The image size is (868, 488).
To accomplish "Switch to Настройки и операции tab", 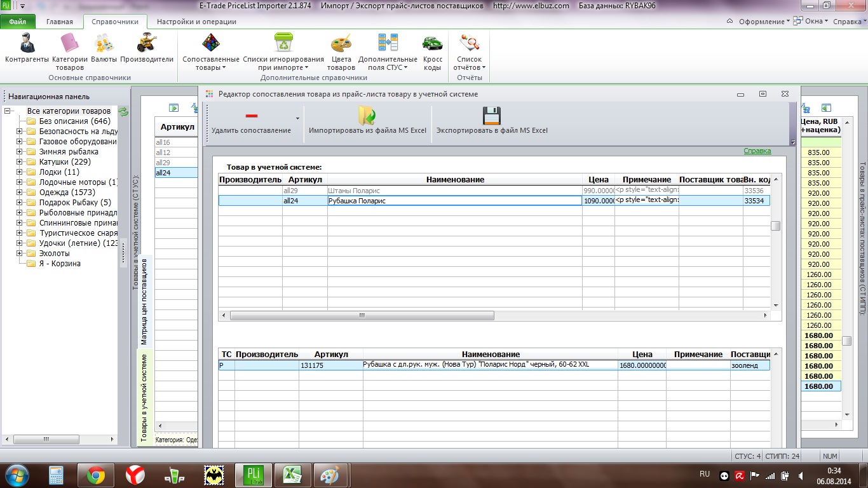I will 196,21.
